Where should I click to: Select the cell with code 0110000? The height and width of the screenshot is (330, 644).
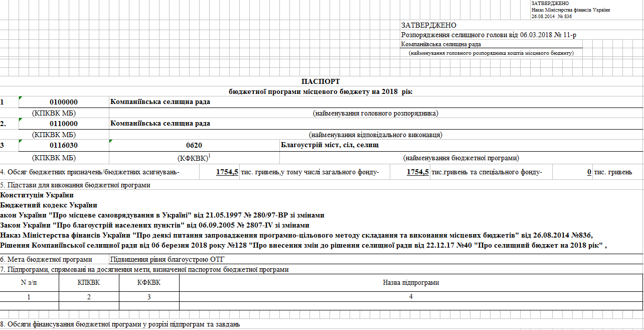tap(64, 124)
